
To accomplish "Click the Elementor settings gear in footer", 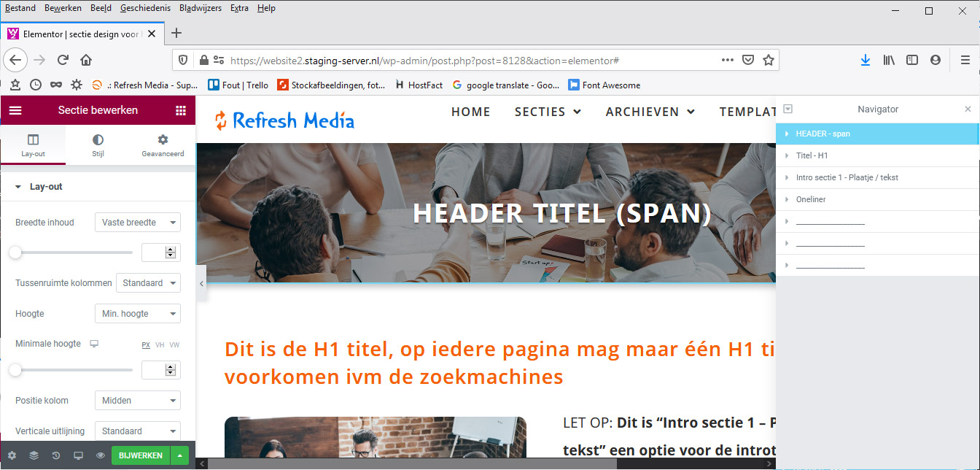I will 12,455.
